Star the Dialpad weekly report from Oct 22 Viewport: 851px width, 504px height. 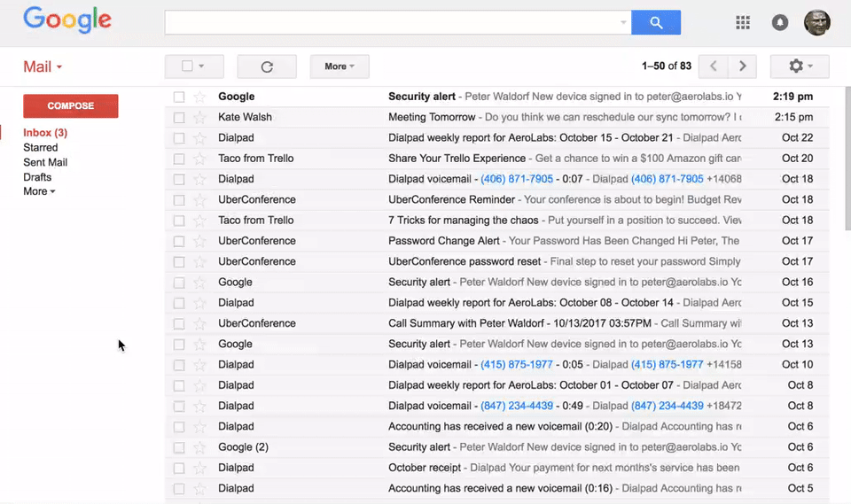(x=199, y=138)
